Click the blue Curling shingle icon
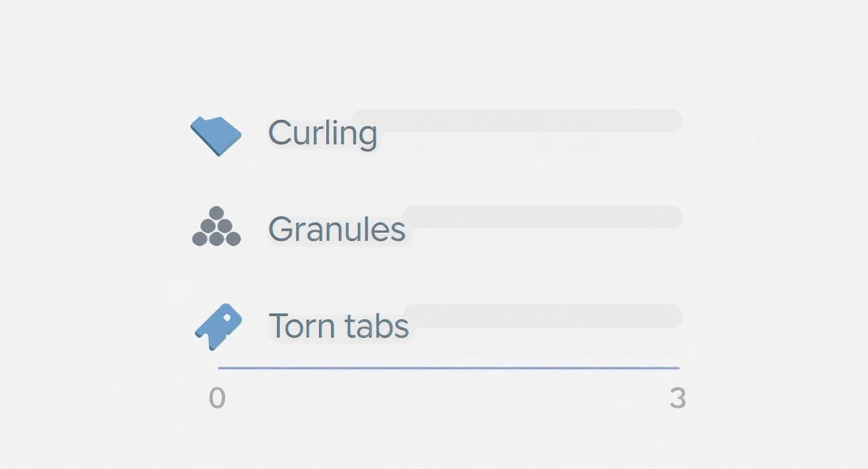Screen dimensions: 868x469 click(216, 135)
